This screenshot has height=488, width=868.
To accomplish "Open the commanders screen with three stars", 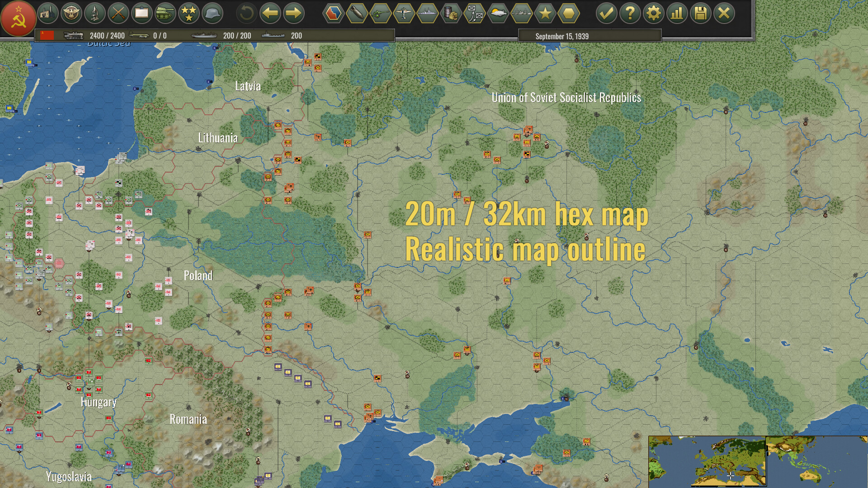I will pyautogui.click(x=188, y=14).
